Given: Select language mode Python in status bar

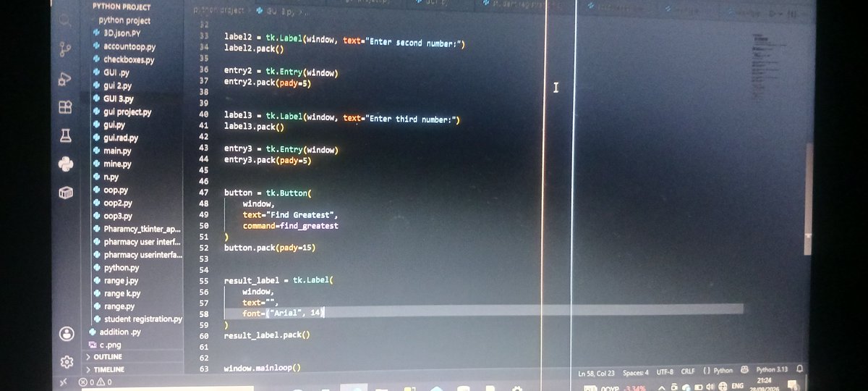Looking at the screenshot, I should [x=718, y=371].
